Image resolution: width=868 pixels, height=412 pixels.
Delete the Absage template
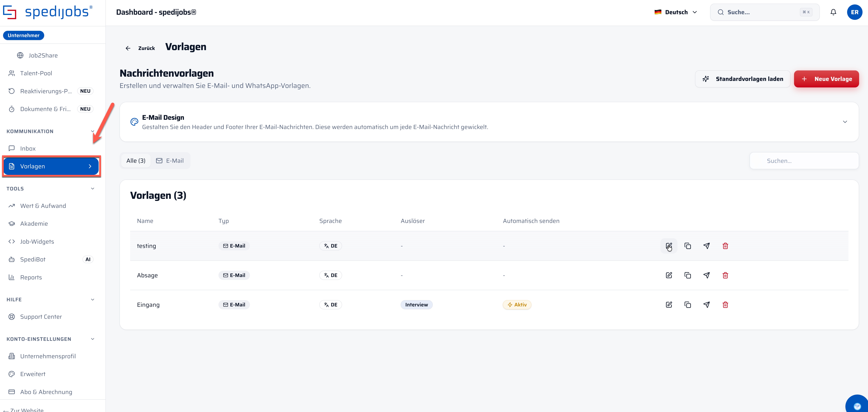click(x=725, y=275)
